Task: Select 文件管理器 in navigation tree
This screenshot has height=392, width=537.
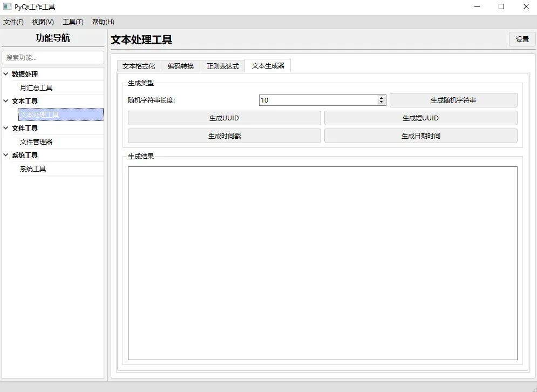Action: (x=36, y=141)
